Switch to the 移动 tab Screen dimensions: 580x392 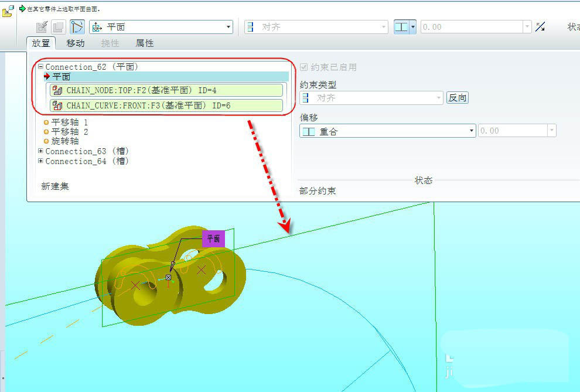pos(76,43)
